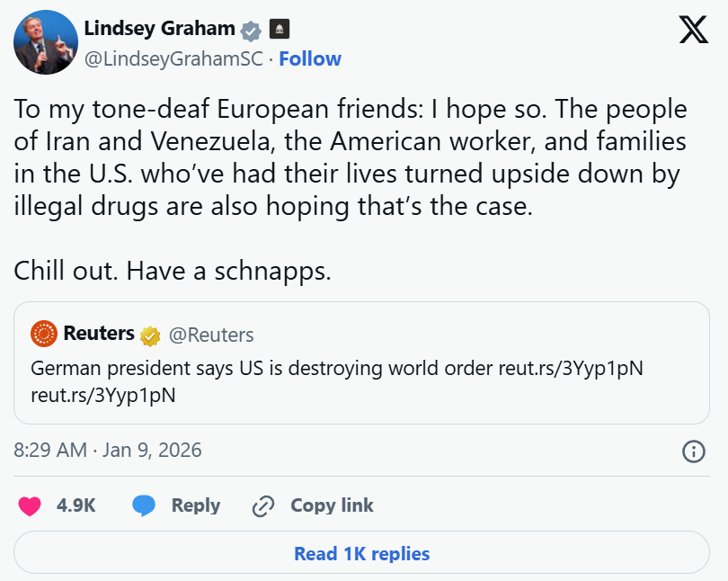Click Lindsey Graham's profile picture
Screen dimensions: 728x581
coord(45,42)
